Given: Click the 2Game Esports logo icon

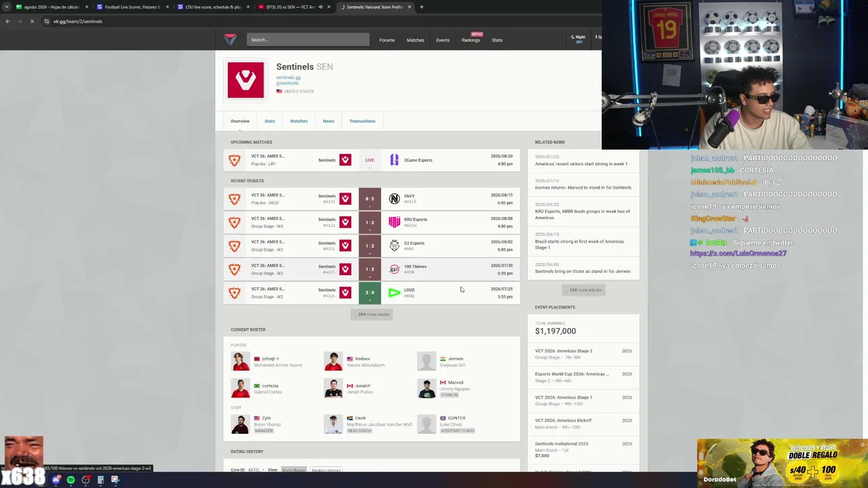Looking at the screenshot, I should click(x=394, y=160).
